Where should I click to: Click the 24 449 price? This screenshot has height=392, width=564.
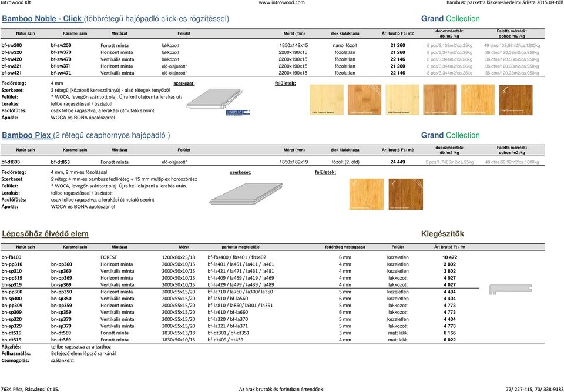click(x=398, y=162)
